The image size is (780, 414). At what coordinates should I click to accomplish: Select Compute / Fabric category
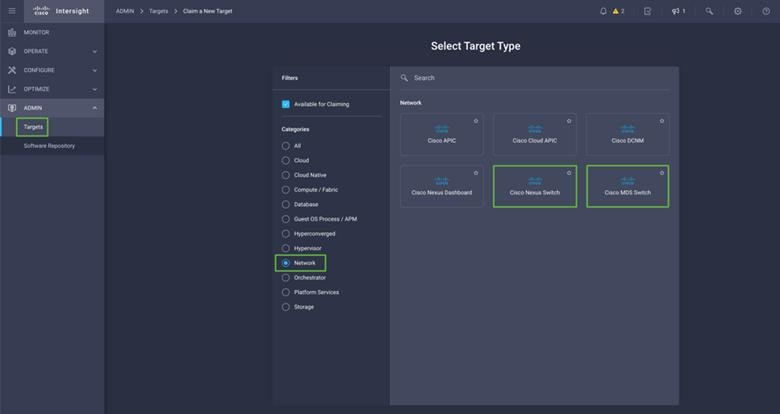pos(286,190)
